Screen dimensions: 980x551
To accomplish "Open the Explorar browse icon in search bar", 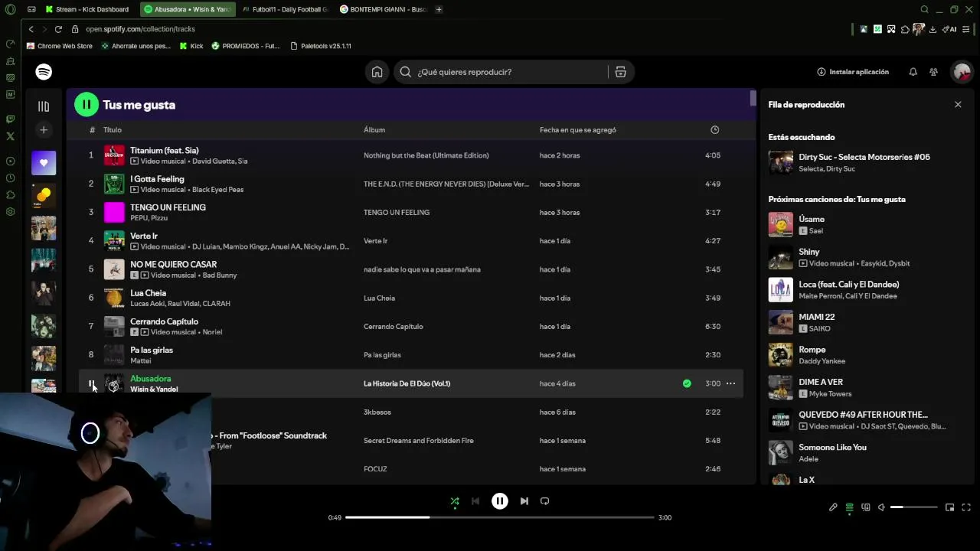I will (620, 72).
